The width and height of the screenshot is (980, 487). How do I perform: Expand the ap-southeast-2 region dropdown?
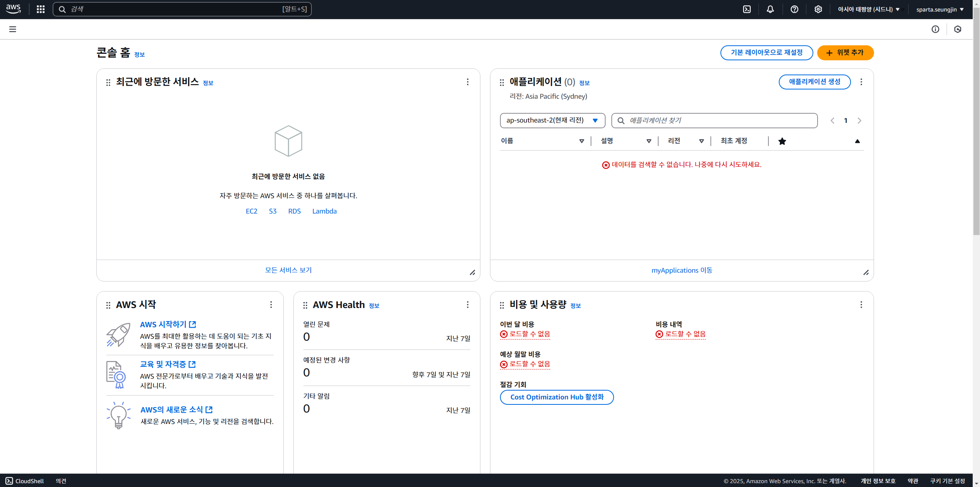point(552,120)
